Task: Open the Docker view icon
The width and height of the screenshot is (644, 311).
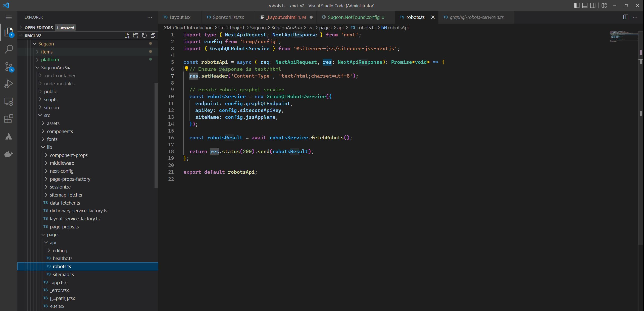Action: (x=9, y=154)
